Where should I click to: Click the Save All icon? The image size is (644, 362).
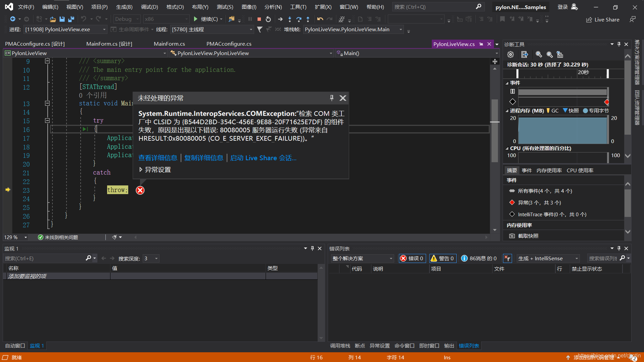[71, 19]
